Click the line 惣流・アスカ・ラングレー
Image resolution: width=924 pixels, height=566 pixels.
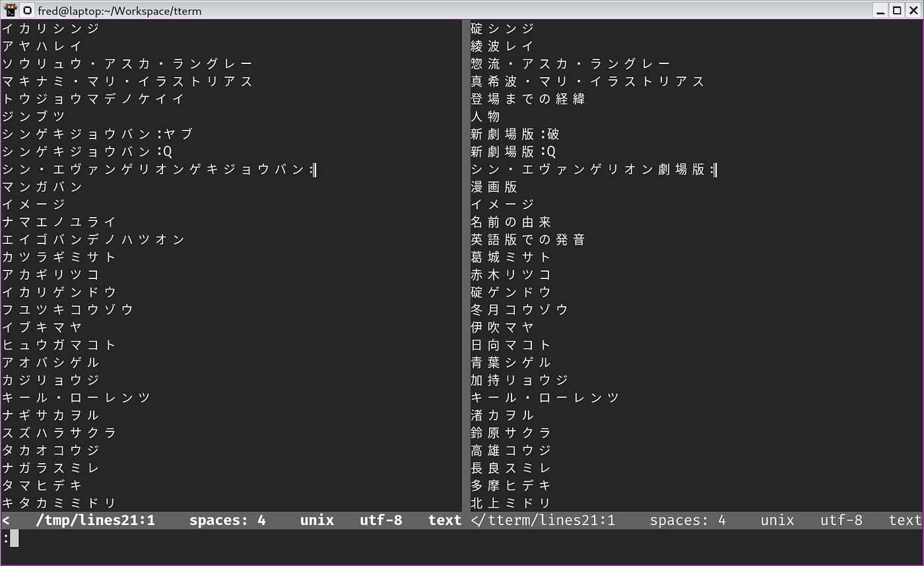coord(570,64)
